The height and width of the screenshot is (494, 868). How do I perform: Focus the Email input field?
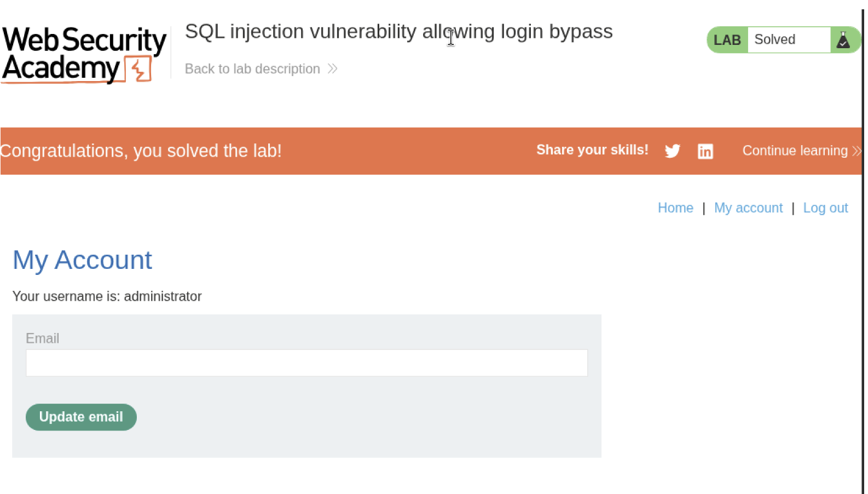coord(306,363)
